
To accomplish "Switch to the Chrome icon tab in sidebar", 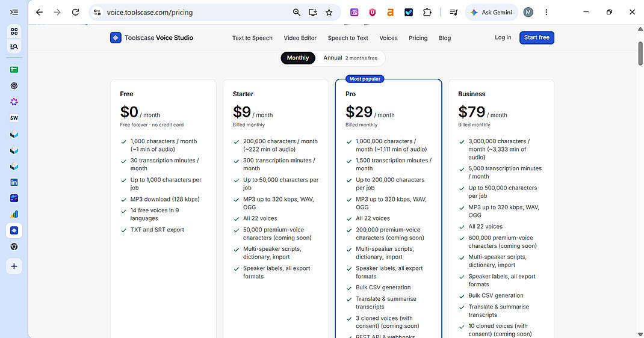I will click(x=14, y=247).
